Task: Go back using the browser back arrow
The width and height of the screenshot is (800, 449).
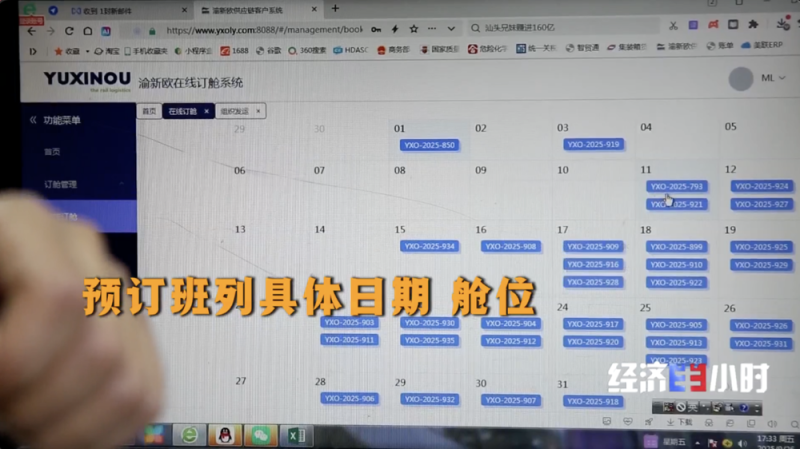Action: (x=32, y=31)
